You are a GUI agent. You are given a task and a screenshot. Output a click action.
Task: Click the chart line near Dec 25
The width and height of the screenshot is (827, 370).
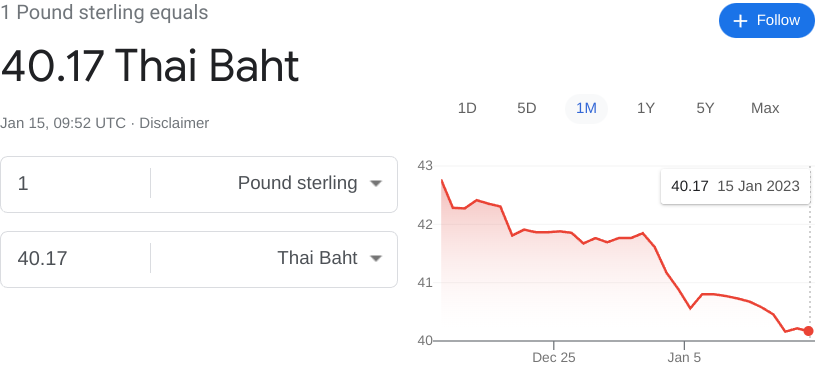(554, 232)
